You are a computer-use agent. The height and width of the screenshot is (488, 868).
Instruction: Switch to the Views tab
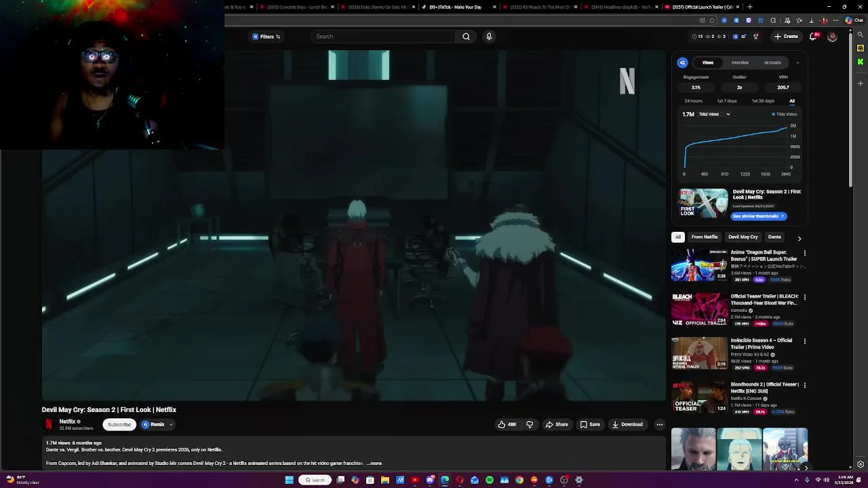click(708, 62)
